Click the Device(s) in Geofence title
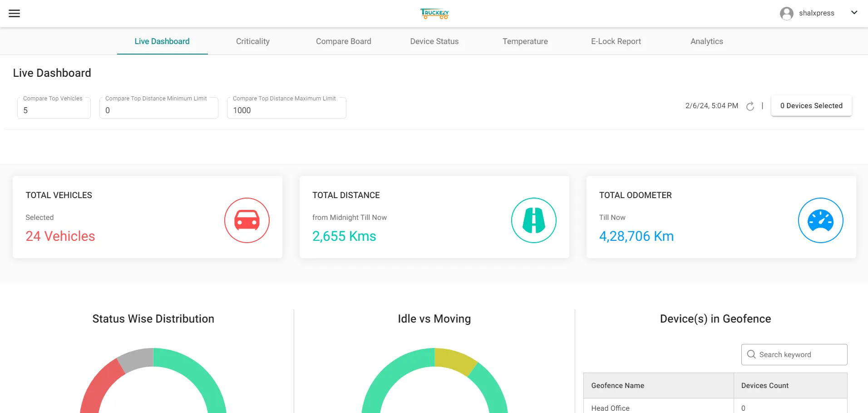868x413 pixels. pos(715,319)
